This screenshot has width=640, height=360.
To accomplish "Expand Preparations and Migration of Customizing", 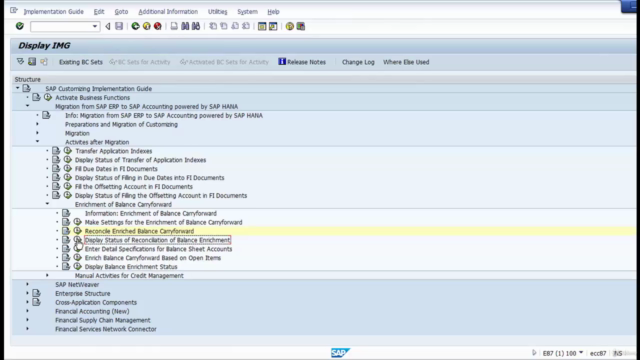I will (x=37, y=124).
